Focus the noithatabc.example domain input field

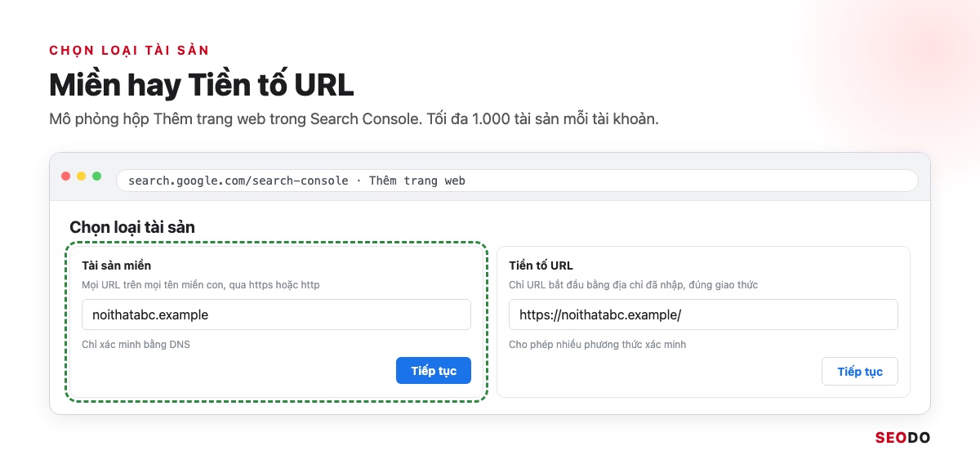[x=276, y=315]
